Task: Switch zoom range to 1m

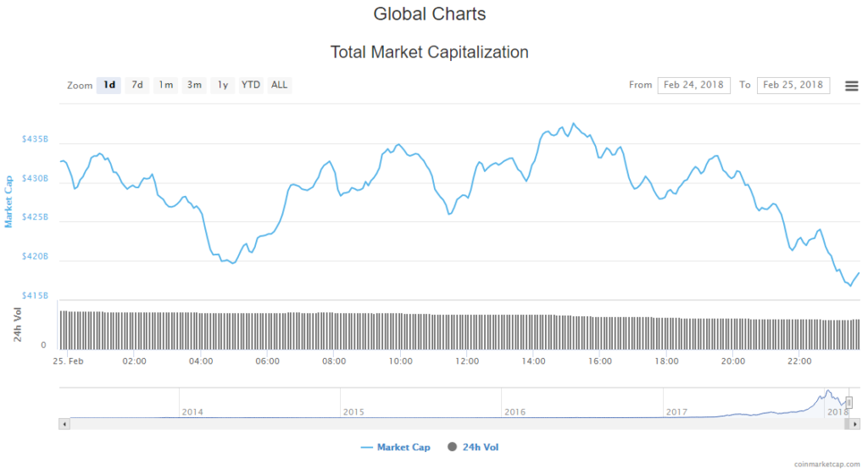Action: [x=165, y=85]
